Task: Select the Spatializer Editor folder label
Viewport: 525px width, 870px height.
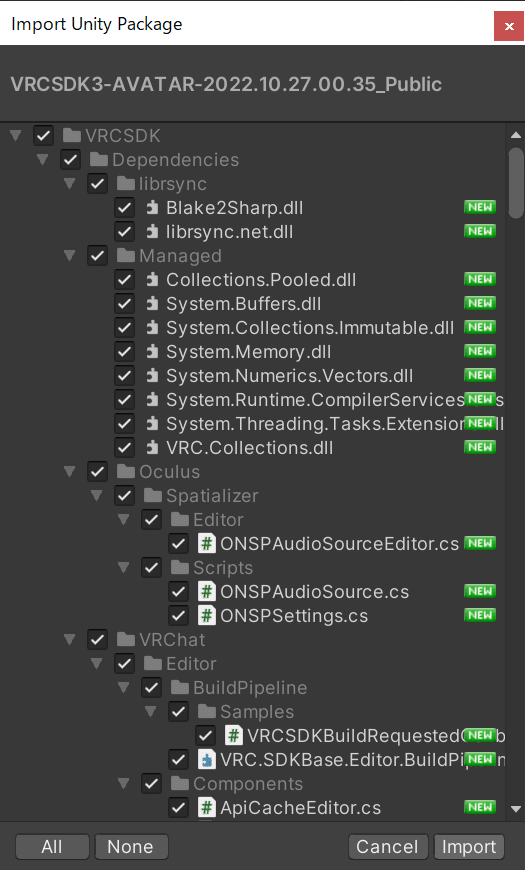Action: (x=218, y=520)
